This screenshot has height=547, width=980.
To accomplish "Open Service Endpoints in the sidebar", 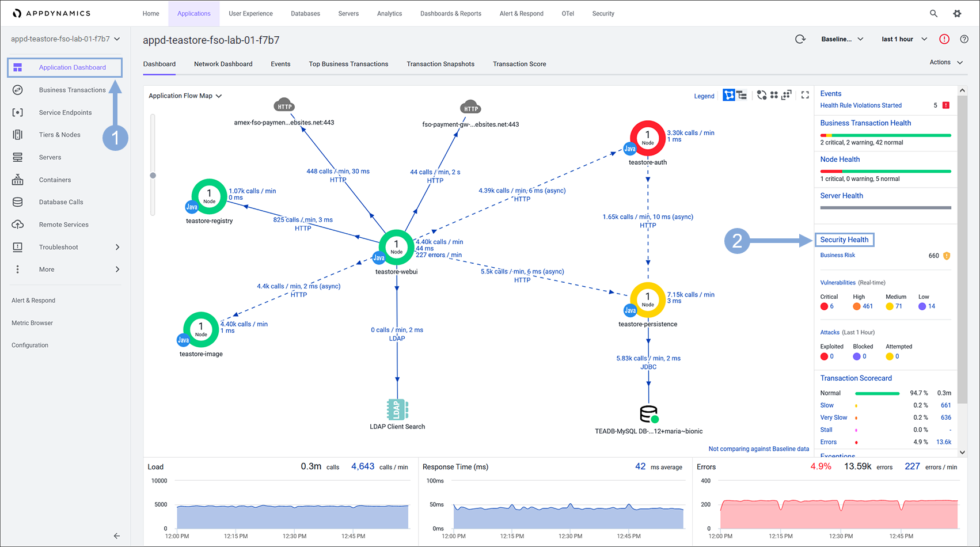I will pyautogui.click(x=65, y=112).
